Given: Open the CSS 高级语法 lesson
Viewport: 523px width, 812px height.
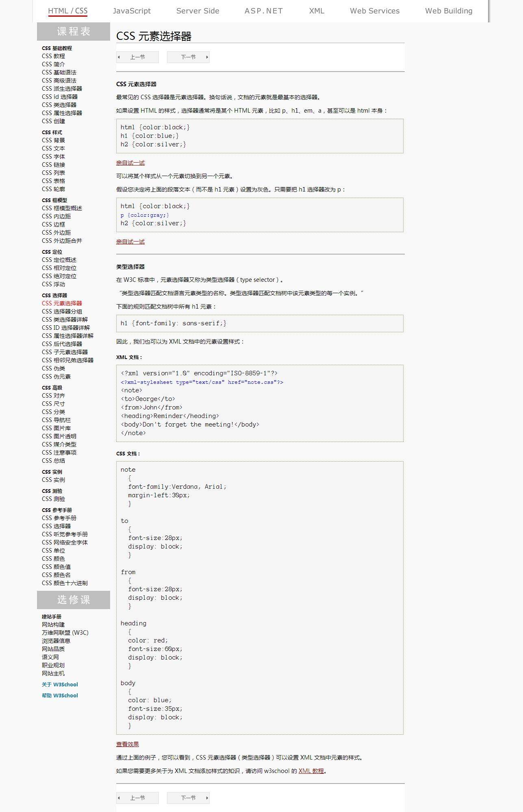Looking at the screenshot, I should 59,81.
